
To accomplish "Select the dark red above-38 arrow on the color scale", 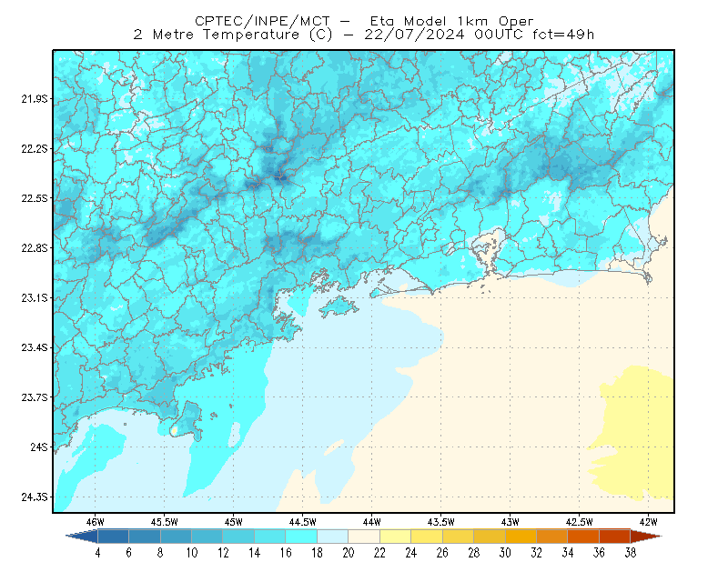I will coord(646,537).
